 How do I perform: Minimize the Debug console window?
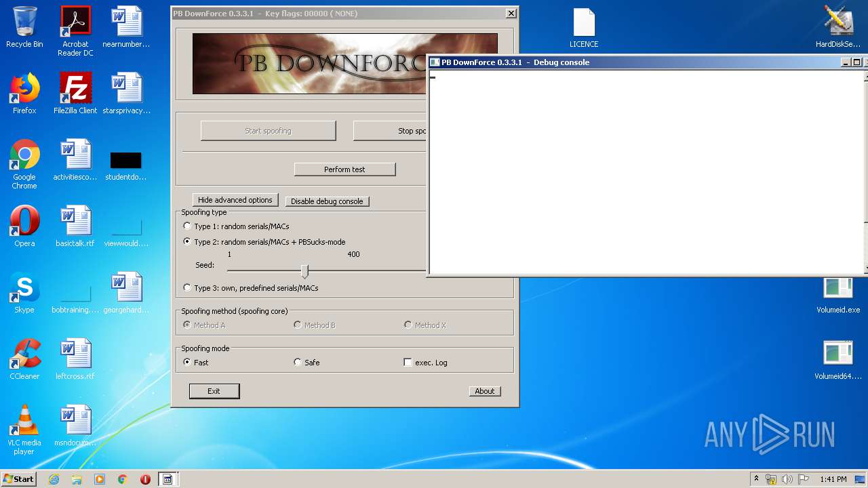coord(846,62)
